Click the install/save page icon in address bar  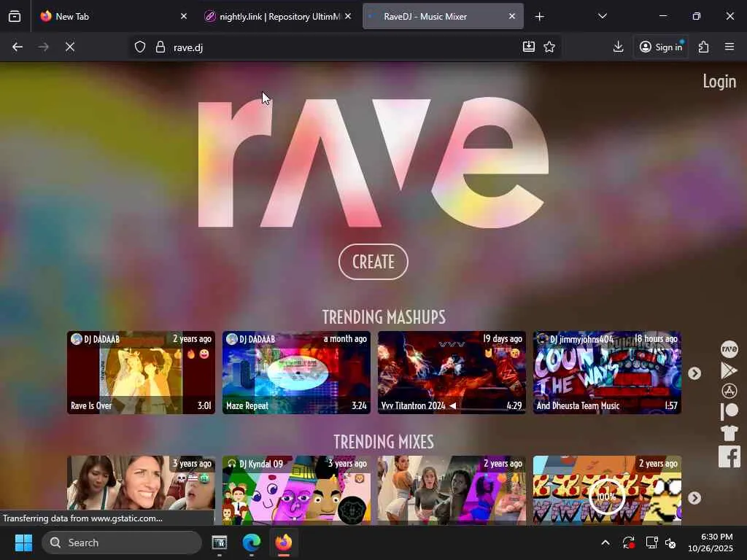click(x=528, y=47)
